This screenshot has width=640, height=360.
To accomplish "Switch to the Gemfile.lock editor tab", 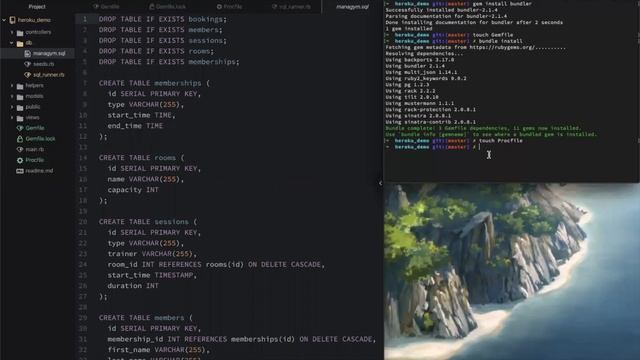I will 167,7.
